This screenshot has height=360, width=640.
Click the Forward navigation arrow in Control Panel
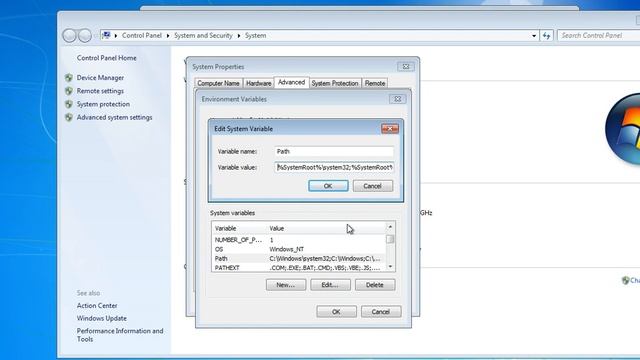84,36
